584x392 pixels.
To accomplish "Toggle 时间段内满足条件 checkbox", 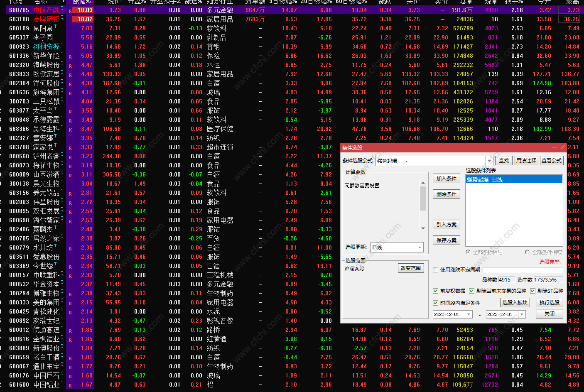I will coord(435,303).
